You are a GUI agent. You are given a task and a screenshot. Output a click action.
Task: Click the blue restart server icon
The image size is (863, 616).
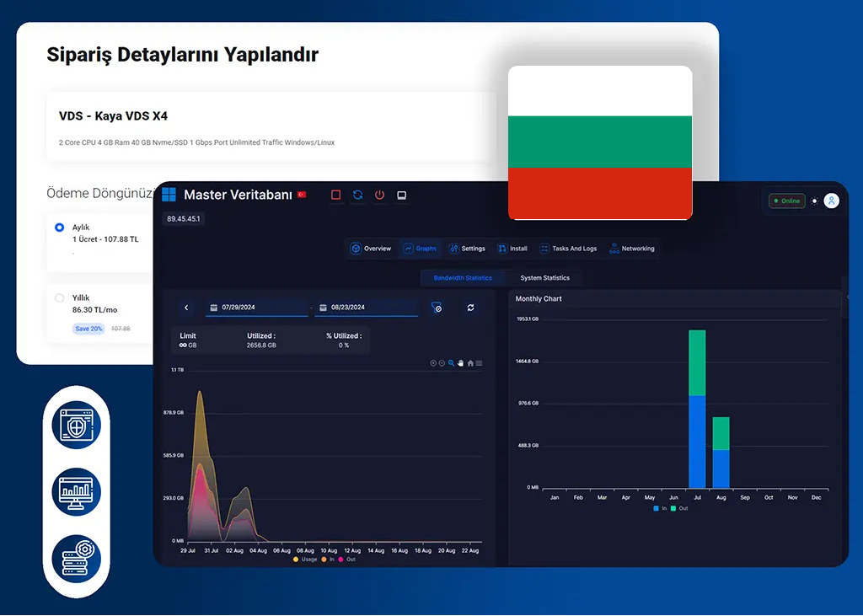[357, 195]
